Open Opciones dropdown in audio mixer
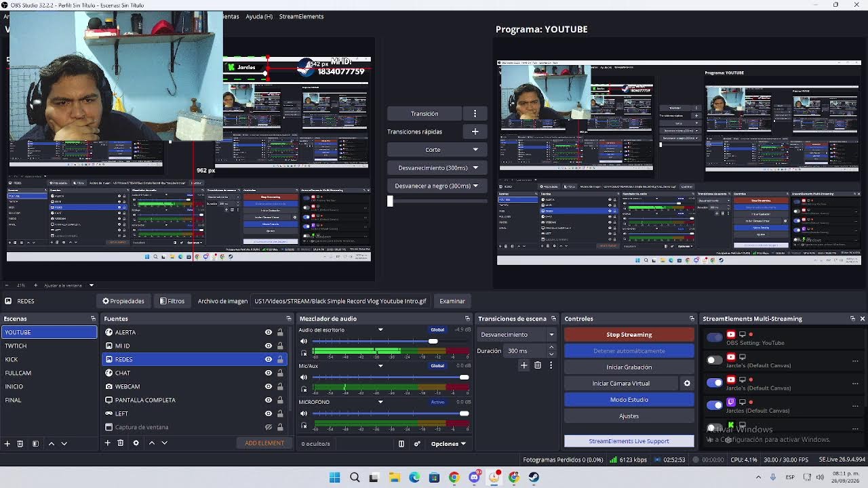Viewport: 868px width, 488px height. (x=448, y=444)
